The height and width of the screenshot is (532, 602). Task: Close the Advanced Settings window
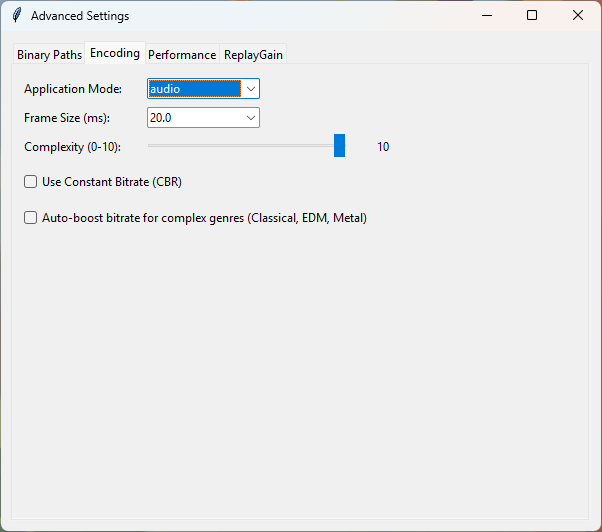click(x=578, y=15)
